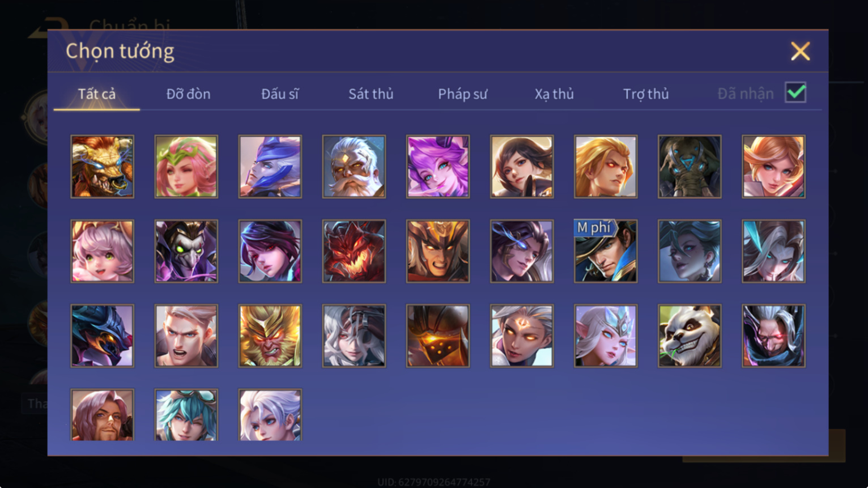Pick the golden monkey king hero
The image size is (868, 488).
270,336
